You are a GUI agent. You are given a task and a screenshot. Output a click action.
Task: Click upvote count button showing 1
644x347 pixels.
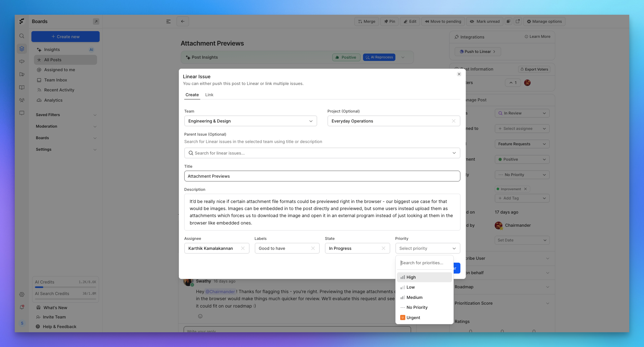513,83
